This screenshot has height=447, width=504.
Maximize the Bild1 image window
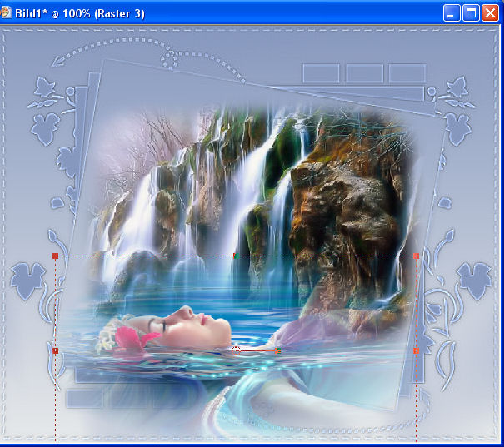(x=471, y=12)
